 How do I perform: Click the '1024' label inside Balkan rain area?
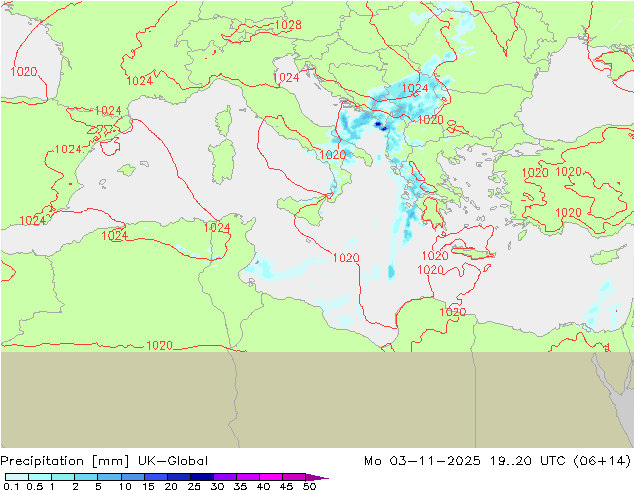click(x=415, y=88)
